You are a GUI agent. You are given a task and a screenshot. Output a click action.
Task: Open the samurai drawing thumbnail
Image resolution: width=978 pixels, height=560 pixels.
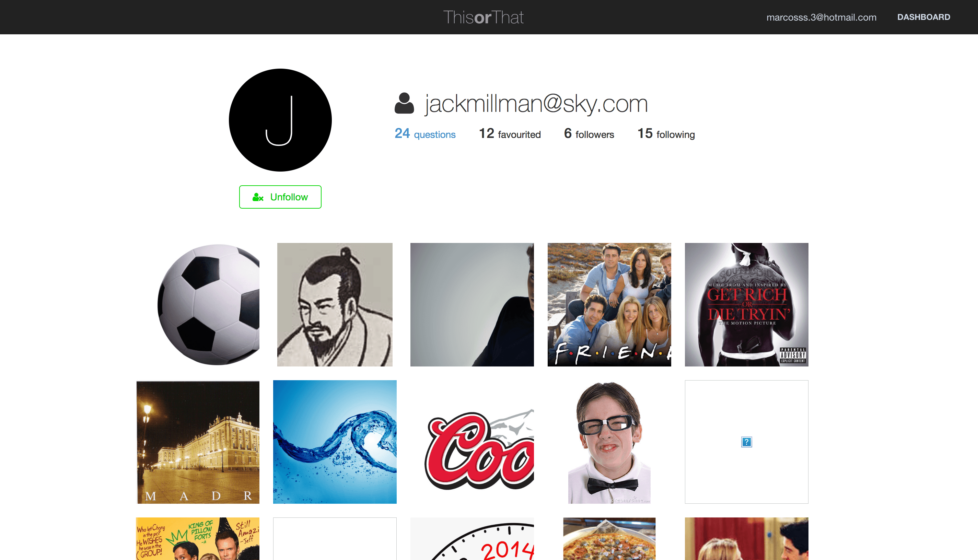335,304
